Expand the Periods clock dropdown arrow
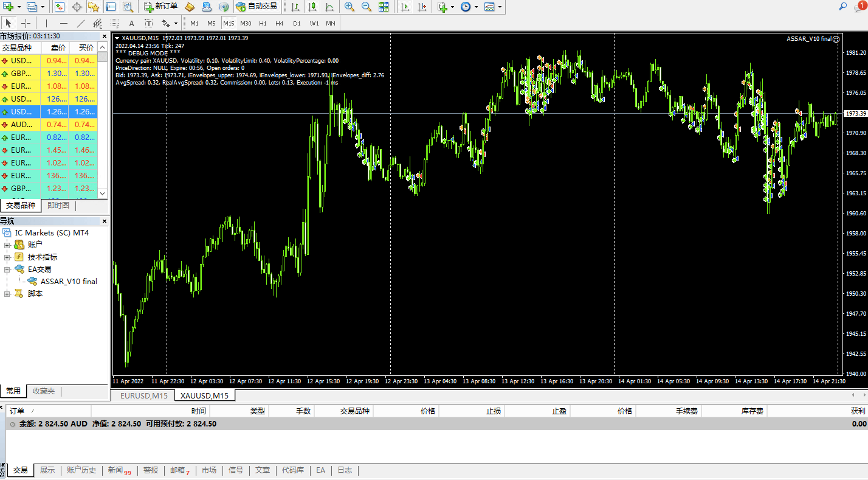Screen dimensions: 868x480 tap(476, 7)
